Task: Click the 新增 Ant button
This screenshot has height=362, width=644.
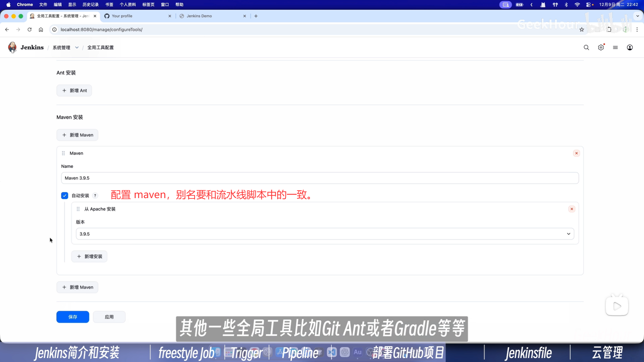Action: [74, 90]
